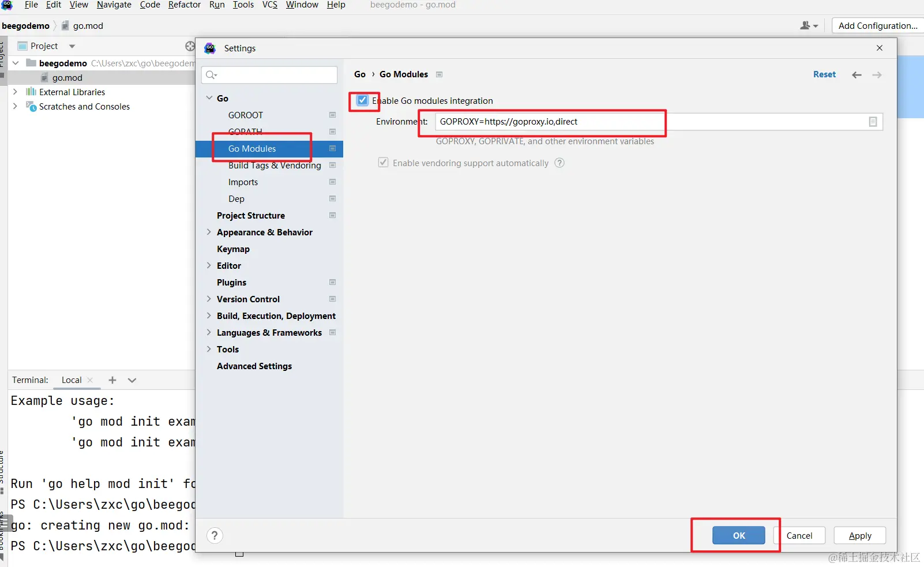Select Imports settings item
Viewport: 924px width, 567px height.
[x=243, y=182]
